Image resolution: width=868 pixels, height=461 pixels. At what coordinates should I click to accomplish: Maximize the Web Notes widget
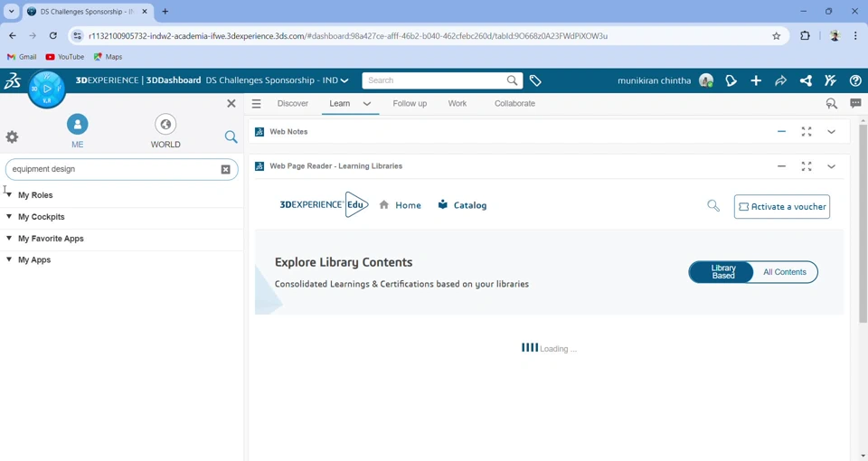click(807, 132)
